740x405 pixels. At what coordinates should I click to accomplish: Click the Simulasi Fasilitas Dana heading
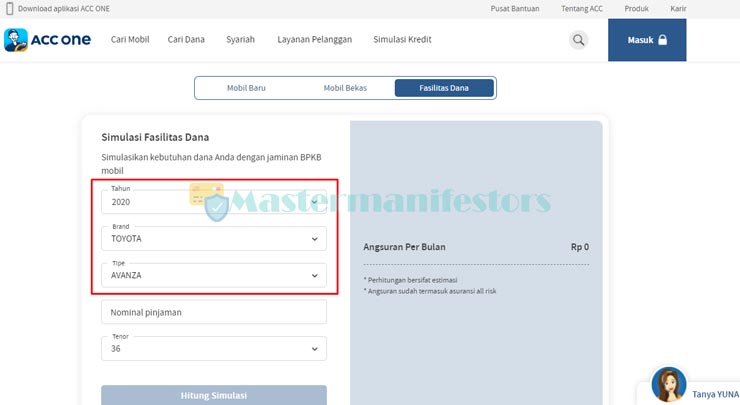pos(155,137)
